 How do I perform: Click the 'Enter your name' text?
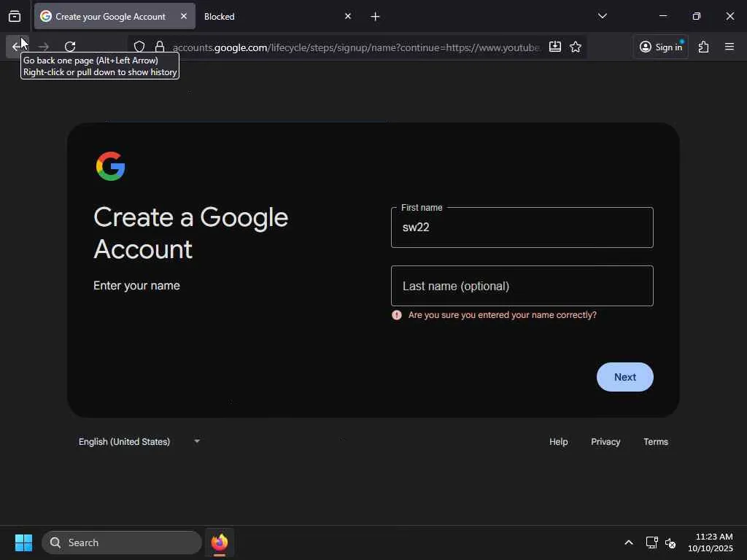coord(136,285)
